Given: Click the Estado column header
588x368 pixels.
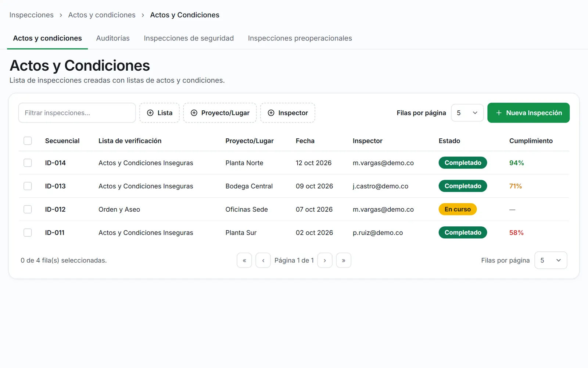Looking at the screenshot, I should (x=449, y=141).
